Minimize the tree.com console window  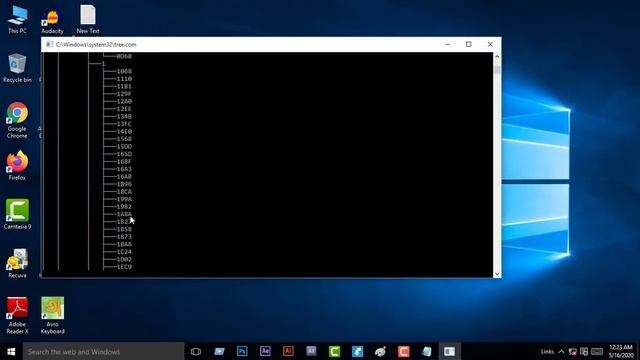447,44
